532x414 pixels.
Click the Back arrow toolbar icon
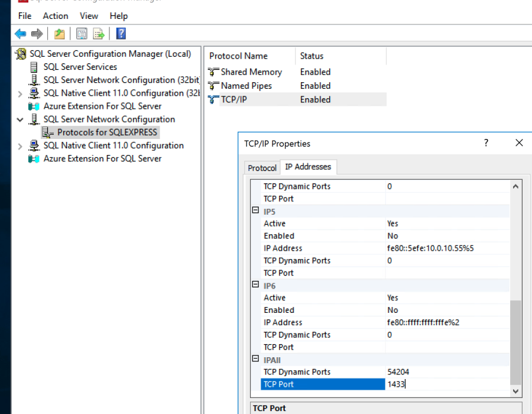click(20, 34)
